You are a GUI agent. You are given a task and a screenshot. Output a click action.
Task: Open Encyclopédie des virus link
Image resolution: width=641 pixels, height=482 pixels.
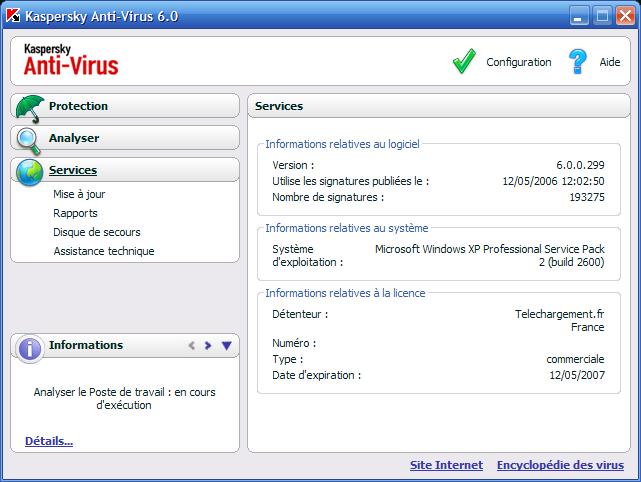[560, 465]
